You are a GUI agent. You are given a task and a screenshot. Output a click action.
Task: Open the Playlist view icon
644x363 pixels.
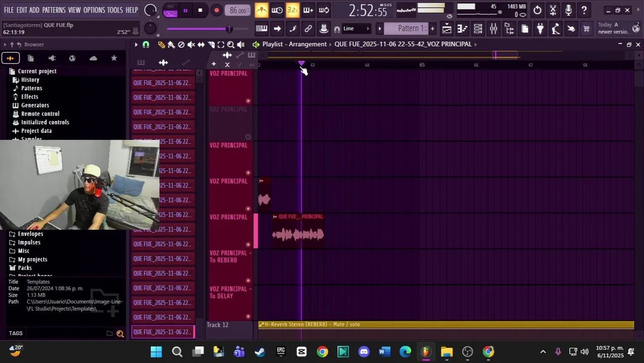click(446, 29)
